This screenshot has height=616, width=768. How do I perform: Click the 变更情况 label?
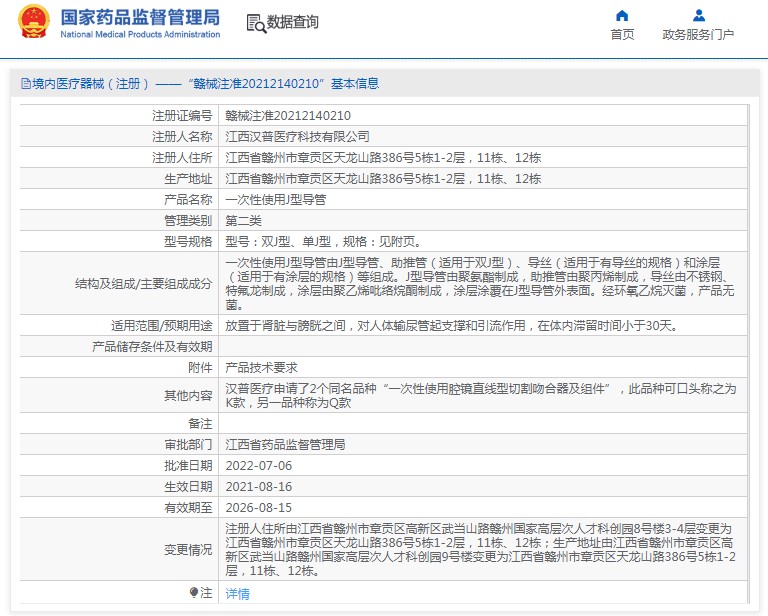point(188,550)
